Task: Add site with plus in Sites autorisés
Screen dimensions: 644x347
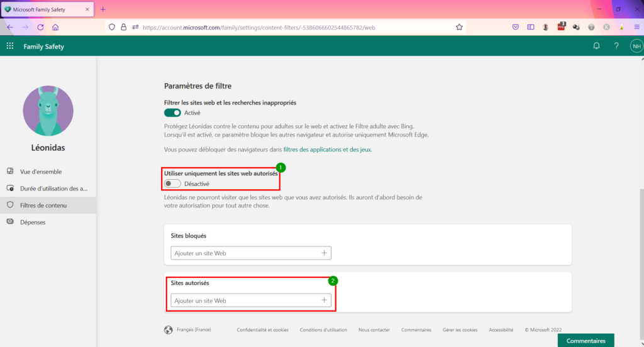Action: [324, 300]
